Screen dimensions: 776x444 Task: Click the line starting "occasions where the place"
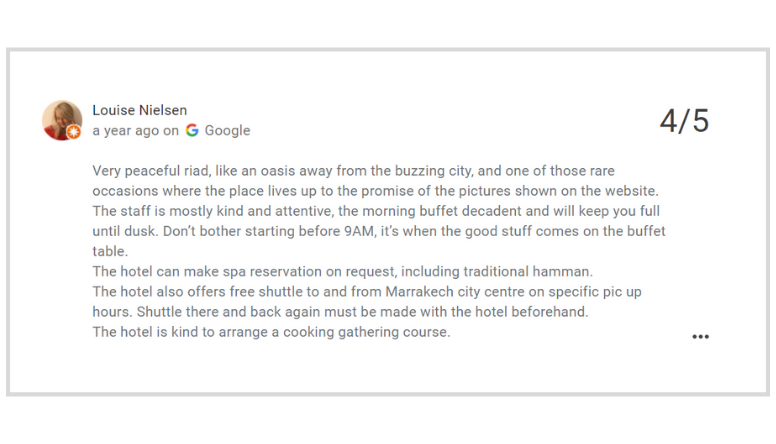(375, 190)
